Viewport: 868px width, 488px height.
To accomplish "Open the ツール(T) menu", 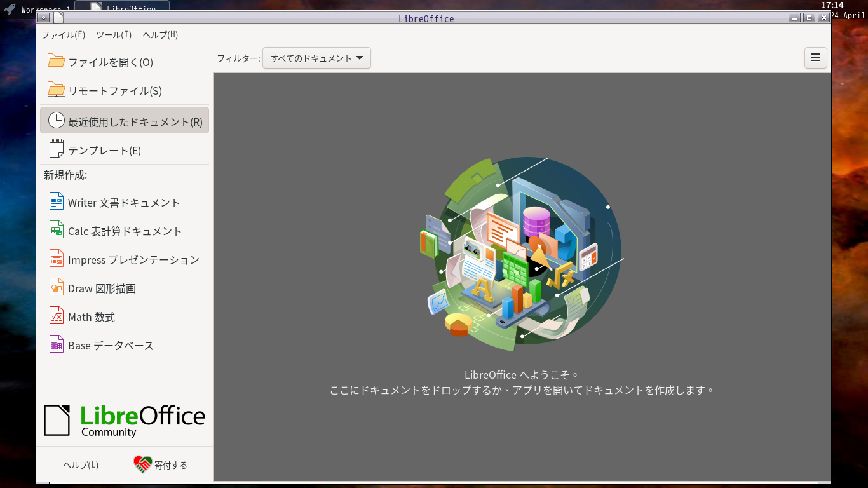I will 114,35.
